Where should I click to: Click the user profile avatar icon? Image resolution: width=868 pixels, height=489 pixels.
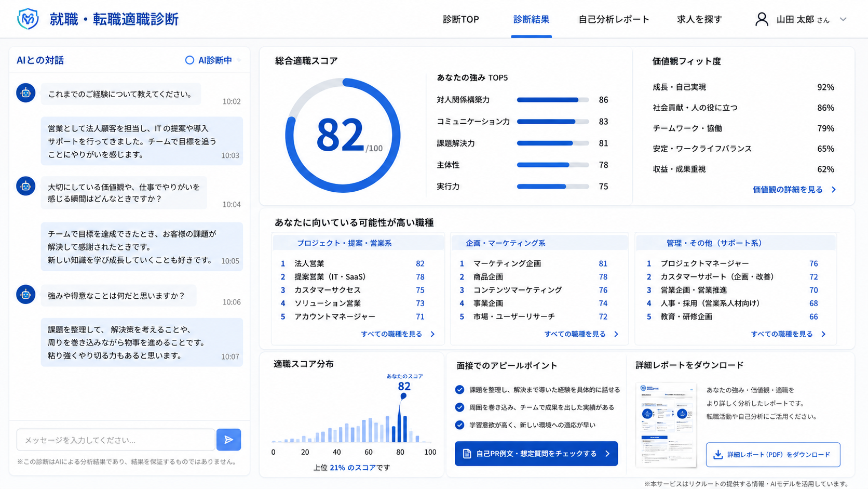[762, 19]
